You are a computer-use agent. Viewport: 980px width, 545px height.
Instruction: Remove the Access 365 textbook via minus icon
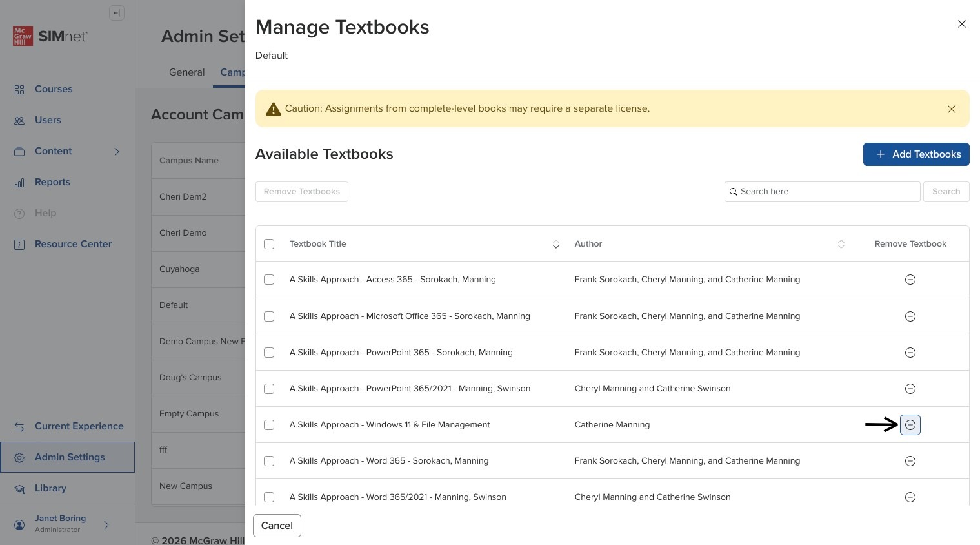[x=910, y=280]
